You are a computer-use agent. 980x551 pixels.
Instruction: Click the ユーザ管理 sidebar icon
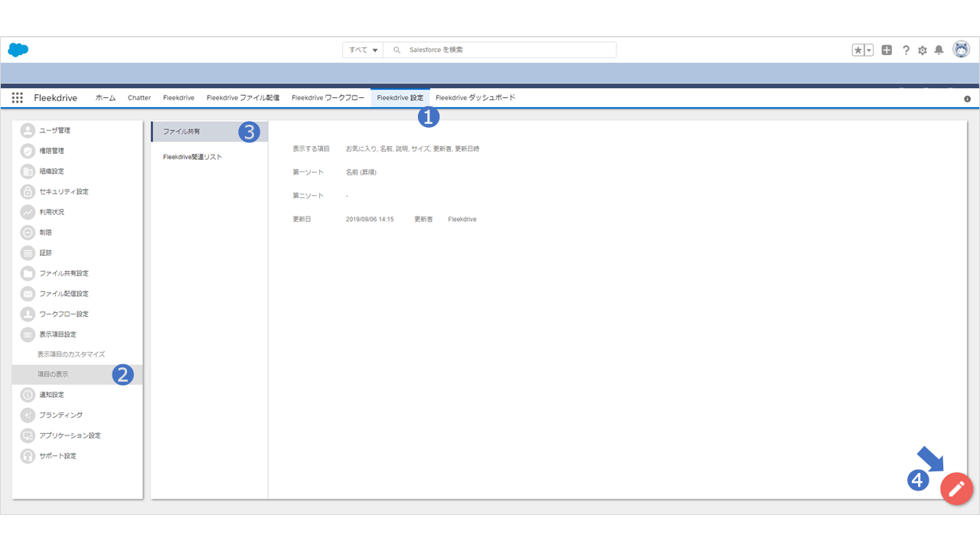[28, 130]
